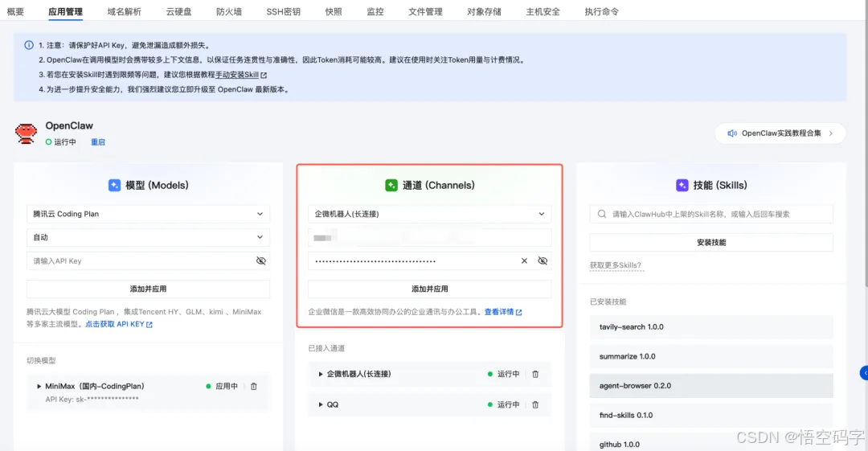This screenshot has width=868, height=451.
Task: Click the info icon in the notice banner
Action: tap(29, 45)
